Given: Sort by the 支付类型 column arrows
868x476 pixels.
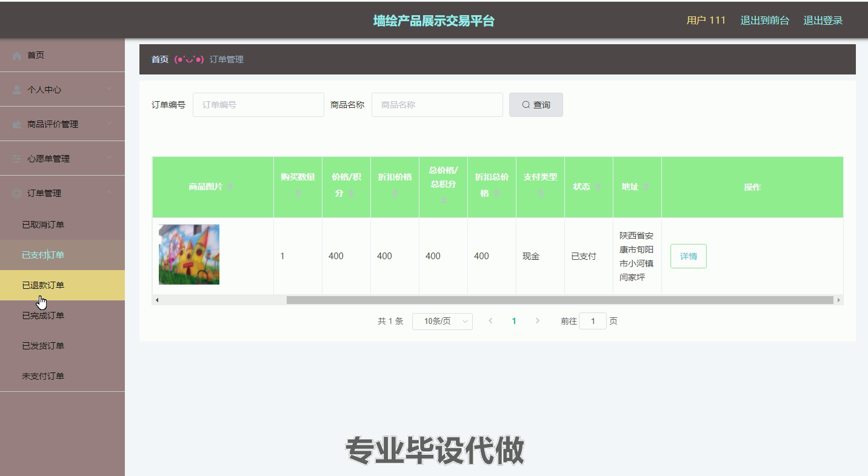Looking at the screenshot, I should [540, 193].
